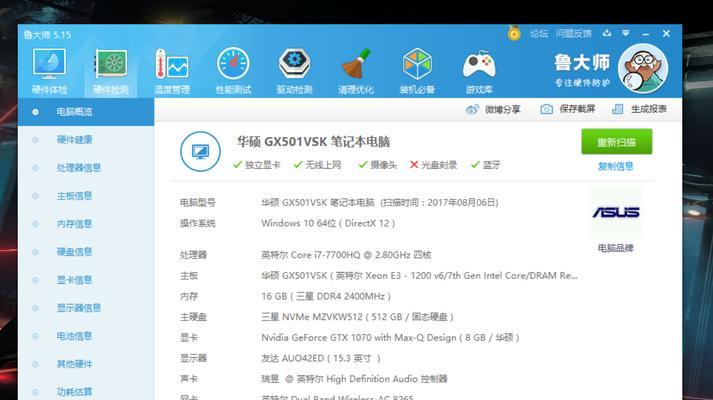Click the gold medal icon in title bar
This screenshot has width=713, height=400.
point(514,33)
